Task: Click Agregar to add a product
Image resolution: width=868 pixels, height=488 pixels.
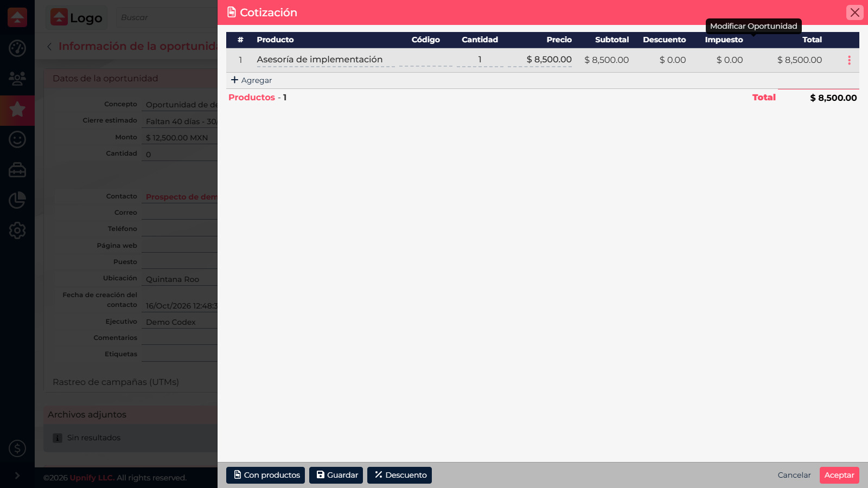Action: pos(251,80)
